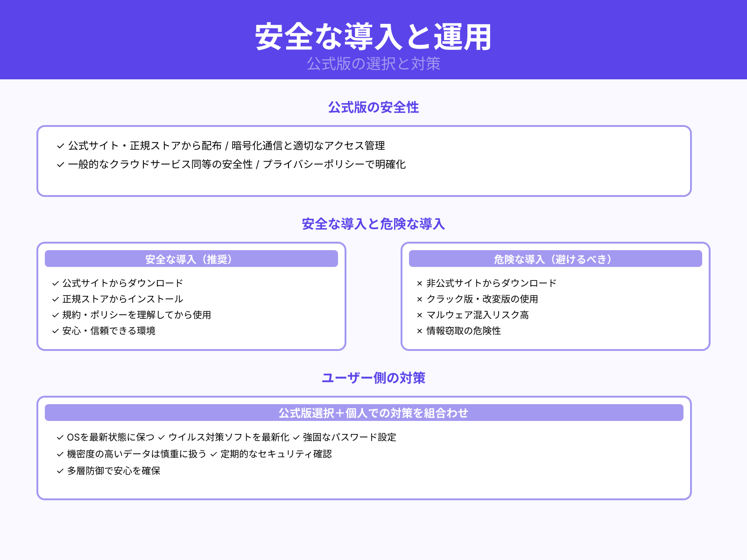Expand the ユーザー側の対策 section
The height and width of the screenshot is (560, 747).
373,378
